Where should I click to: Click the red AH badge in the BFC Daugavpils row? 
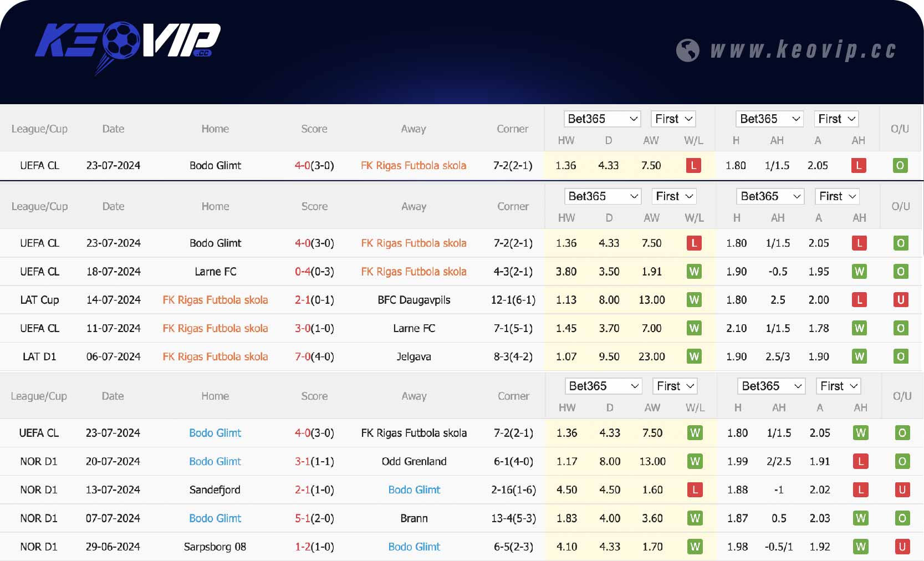[x=859, y=300]
